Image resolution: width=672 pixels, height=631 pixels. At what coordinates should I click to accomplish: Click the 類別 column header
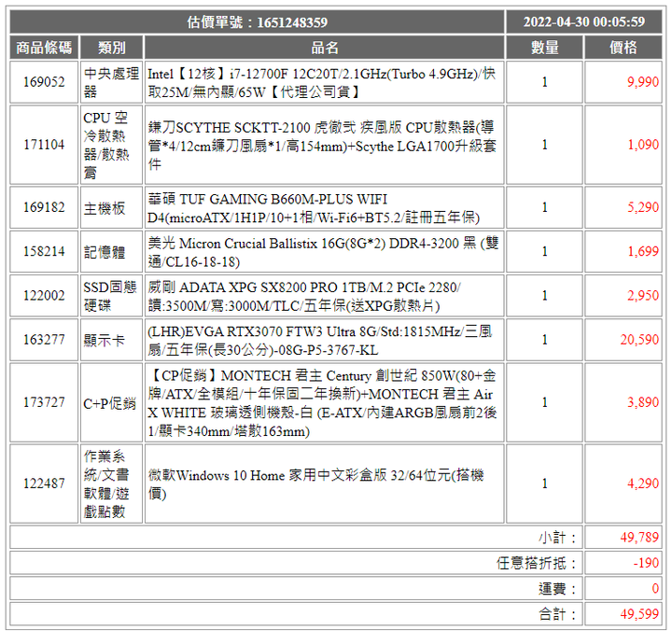pos(111,48)
